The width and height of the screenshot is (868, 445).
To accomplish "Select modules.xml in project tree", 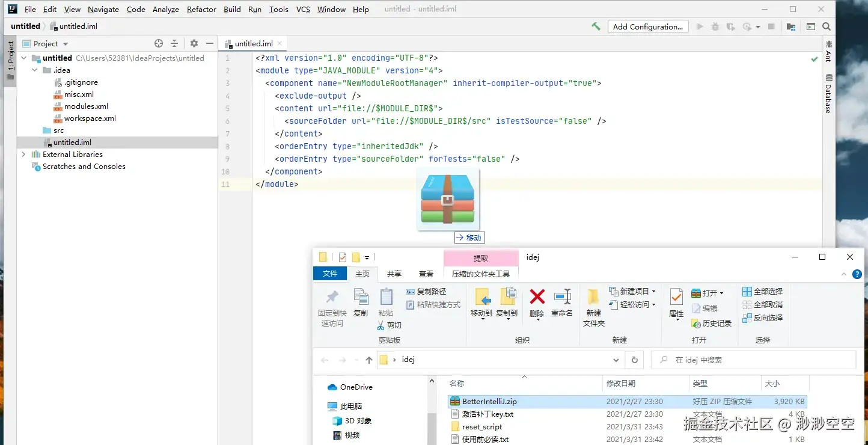I will pyautogui.click(x=87, y=106).
